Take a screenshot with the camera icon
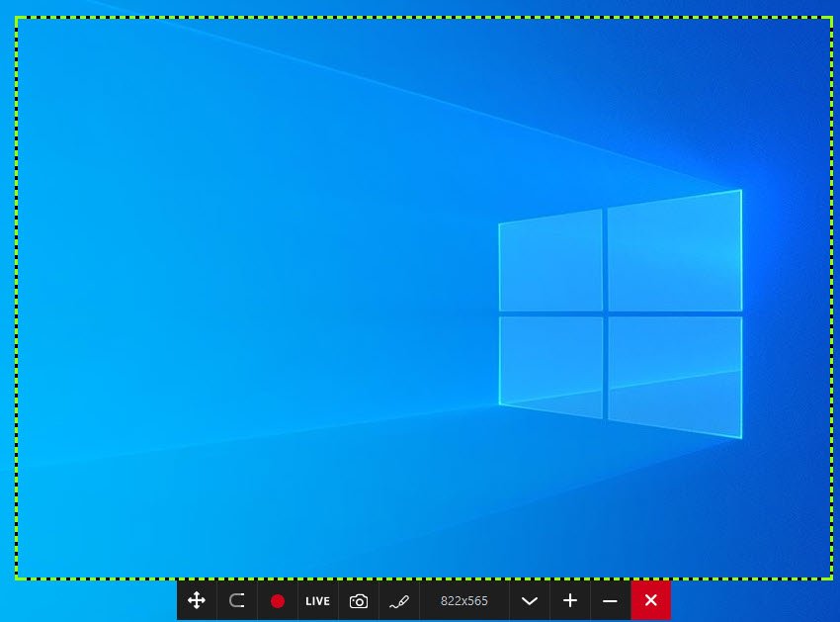 coord(359,600)
